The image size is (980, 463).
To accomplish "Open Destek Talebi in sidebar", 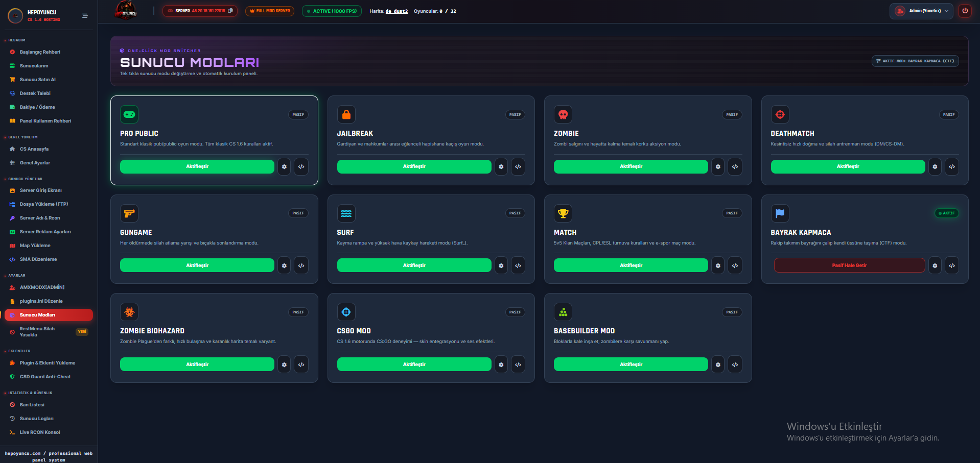I will pos(49,93).
